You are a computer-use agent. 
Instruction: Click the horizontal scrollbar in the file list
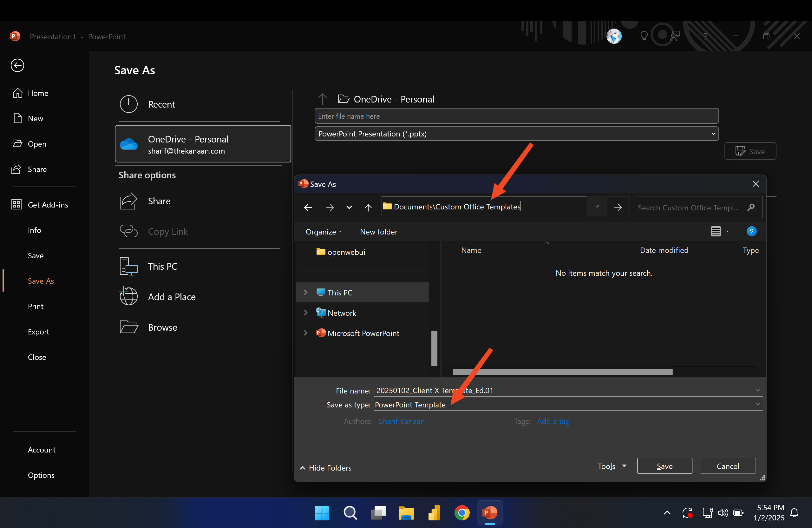click(562, 372)
